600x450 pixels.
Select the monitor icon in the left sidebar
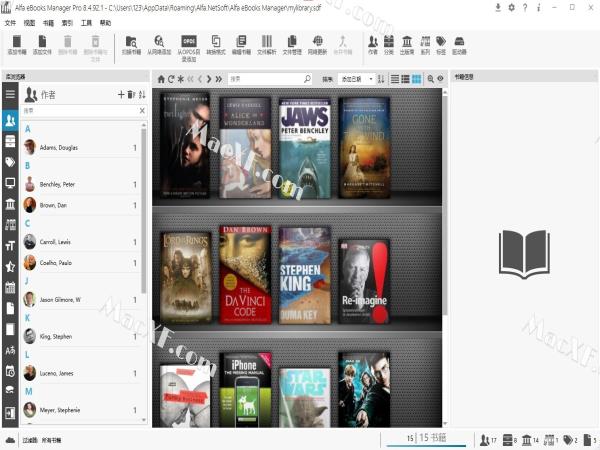click(x=10, y=183)
